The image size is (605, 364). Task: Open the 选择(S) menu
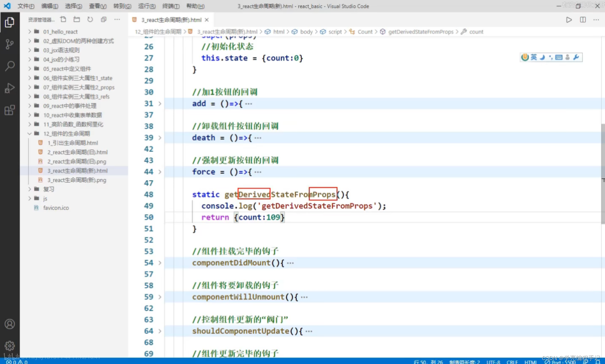(x=73, y=6)
